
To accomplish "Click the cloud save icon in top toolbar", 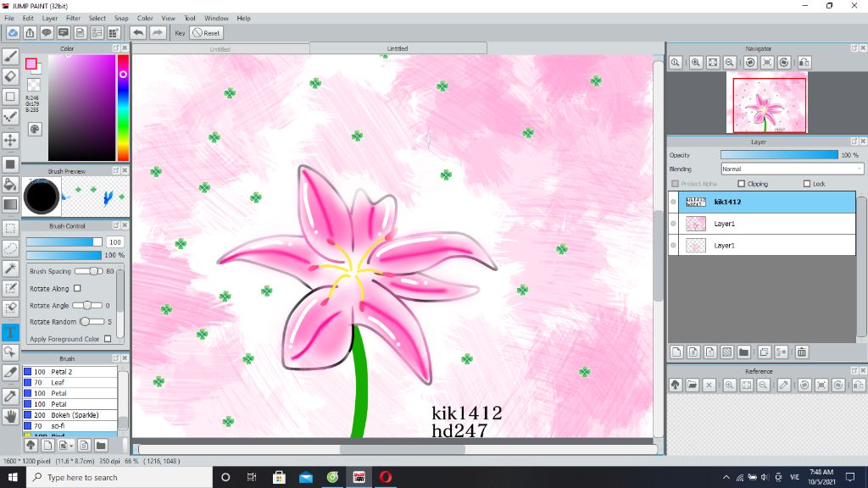I will [13, 33].
